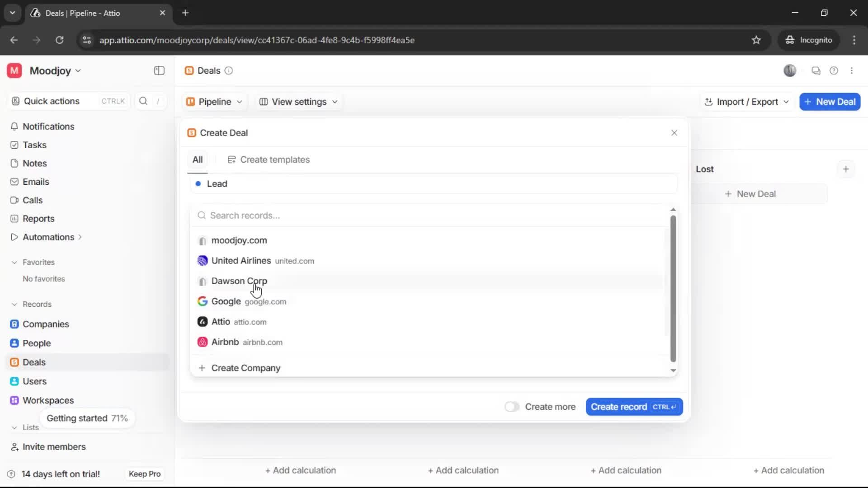Select the All tab in Create Deal
The width and height of the screenshot is (868, 488).
pyautogui.click(x=198, y=160)
